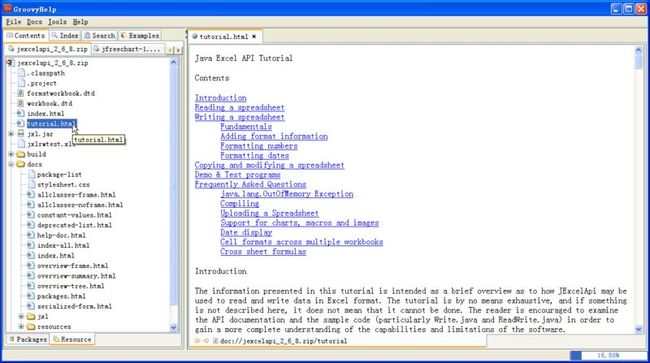Switch to the Index tab

(x=65, y=36)
